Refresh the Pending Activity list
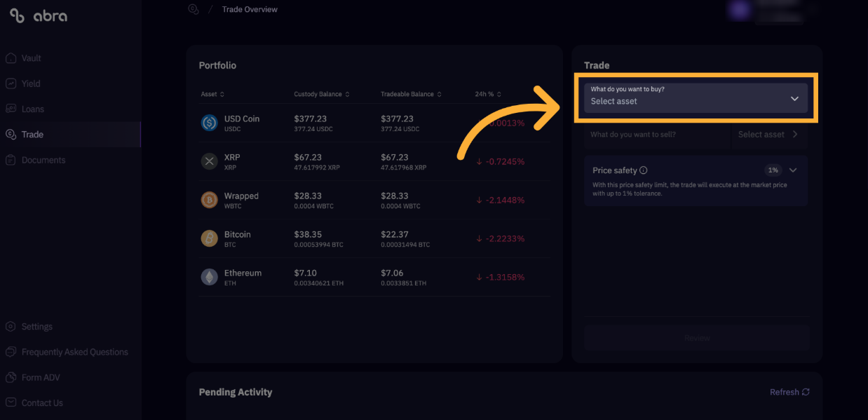This screenshot has width=868, height=420. (x=789, y=392)
